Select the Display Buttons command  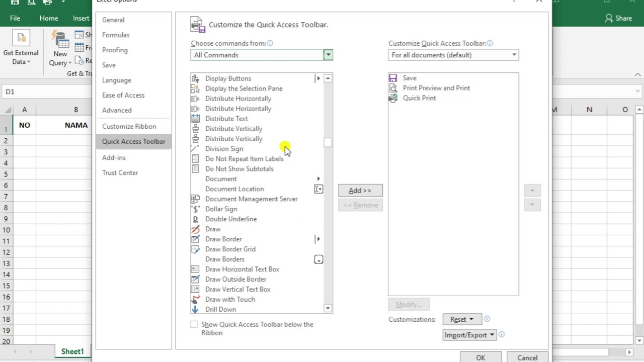pos(257,78)
